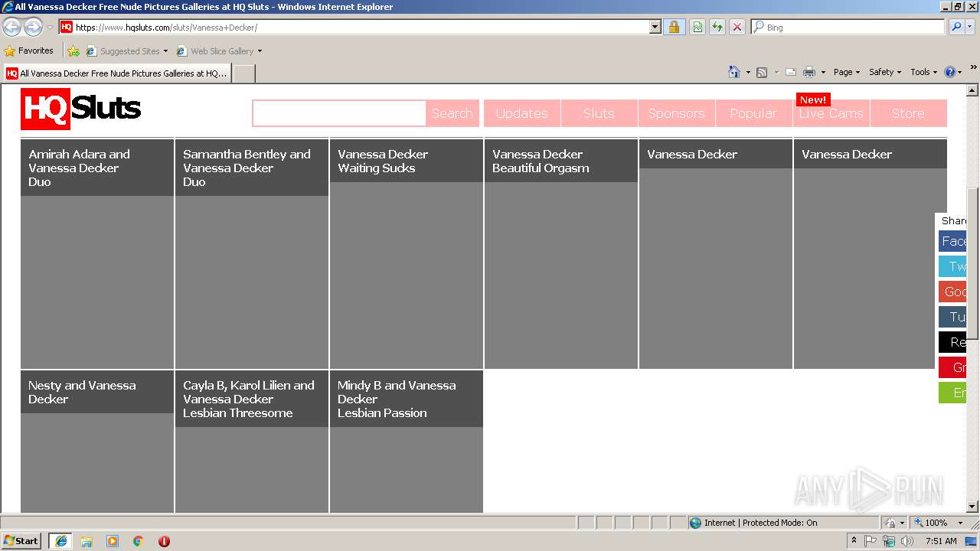Open the Page menu dropdown
980x551 pixels.
[x=847, y=72]
